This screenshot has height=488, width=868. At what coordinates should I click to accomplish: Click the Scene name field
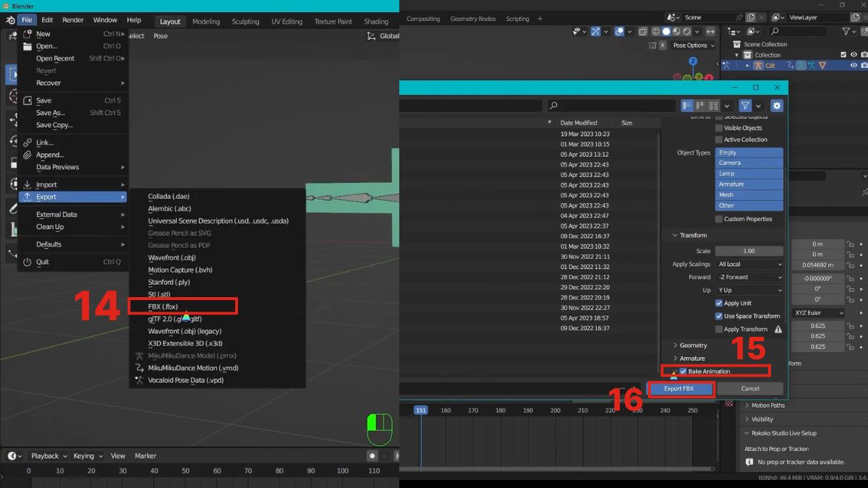click(707, 17)
